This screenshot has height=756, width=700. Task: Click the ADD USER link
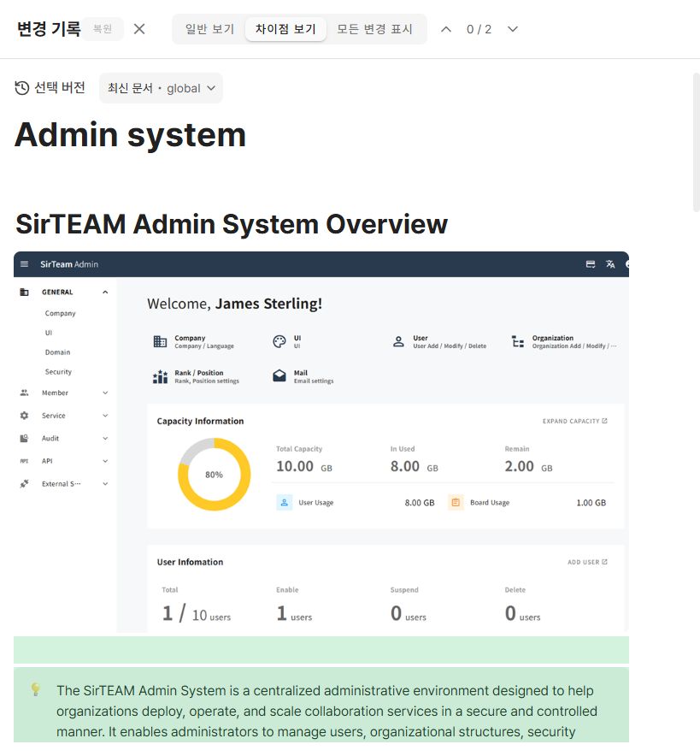pos(587,562)
